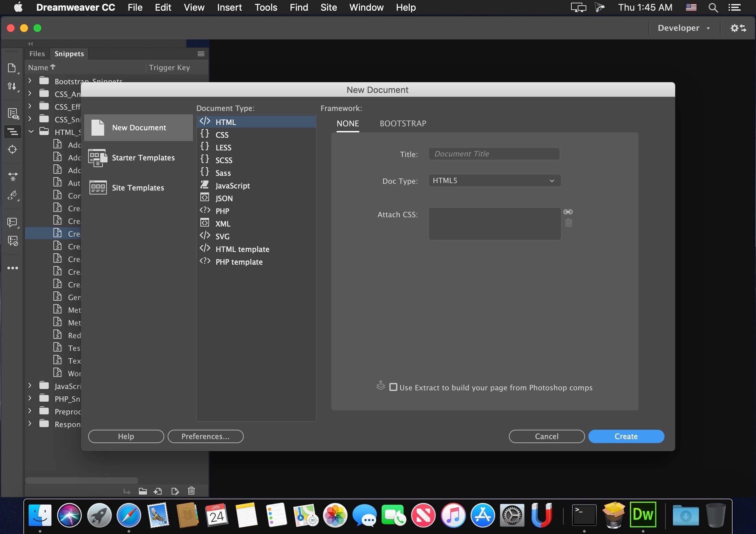Select HTML5 from the Doc Type dropdown
This screenshot has height=534, width=756.
[x=493, y=180]
